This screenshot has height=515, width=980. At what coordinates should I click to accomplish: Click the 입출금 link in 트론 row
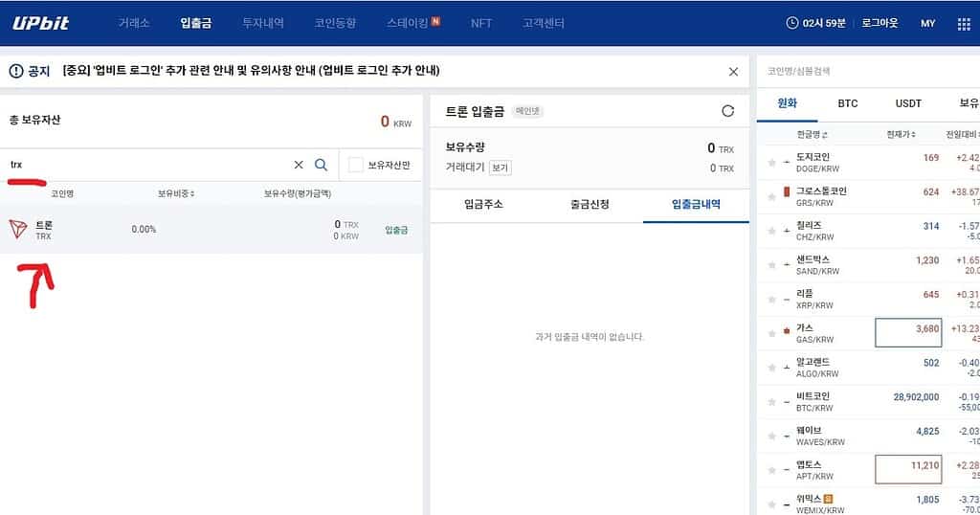[396, 231]
